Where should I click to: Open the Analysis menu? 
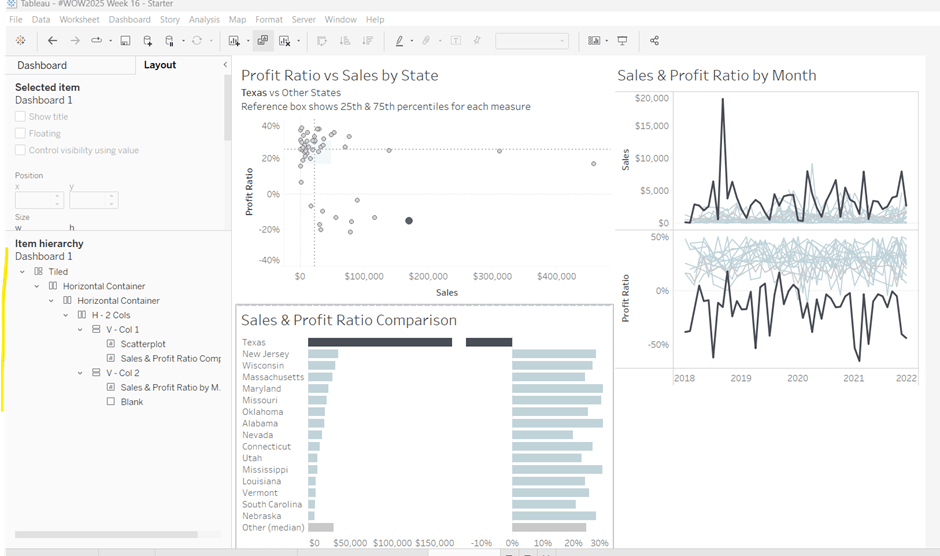[204, 20]
